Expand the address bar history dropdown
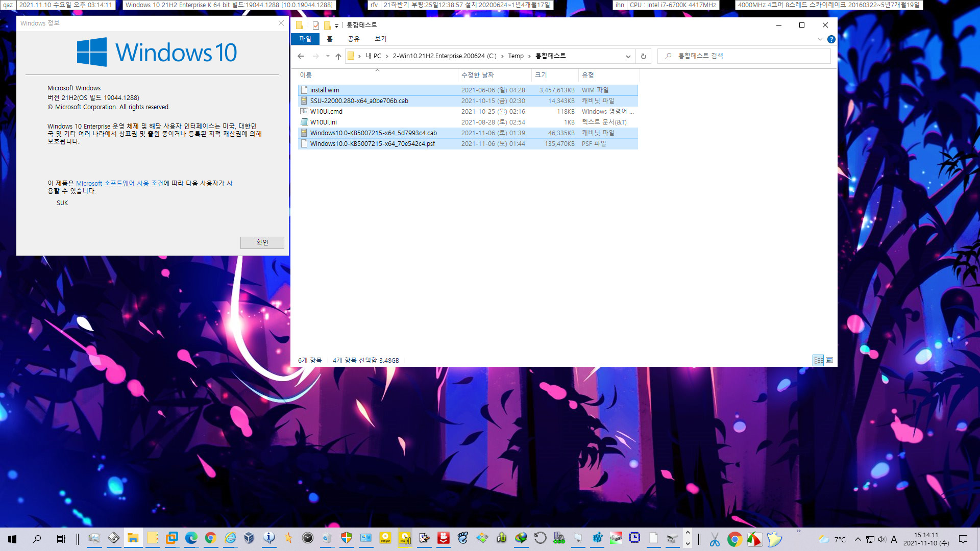The width and height of the screenshot is (980, 551). pyautogui.click(x=628, y=56)
